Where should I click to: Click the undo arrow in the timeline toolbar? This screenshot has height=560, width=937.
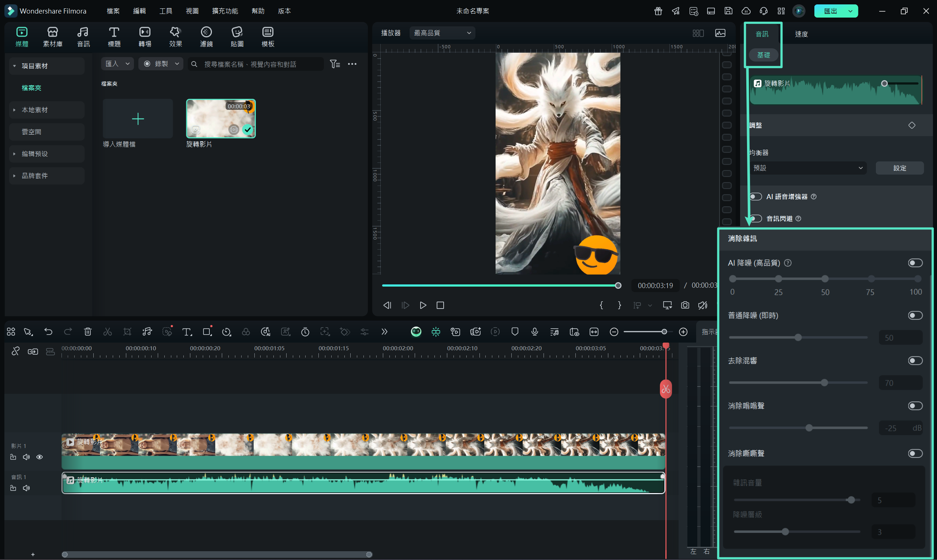pyautogui.click(x=48, y=332)
